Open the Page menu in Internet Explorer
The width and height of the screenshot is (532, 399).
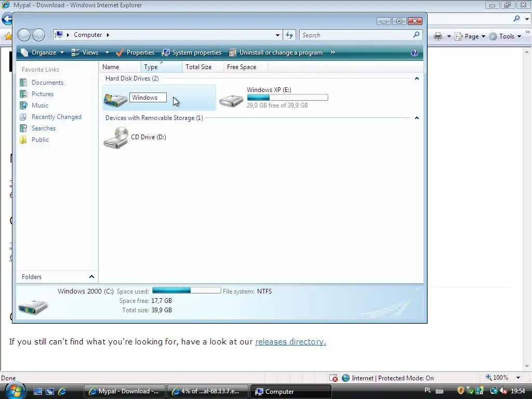[x=470, y=36]
